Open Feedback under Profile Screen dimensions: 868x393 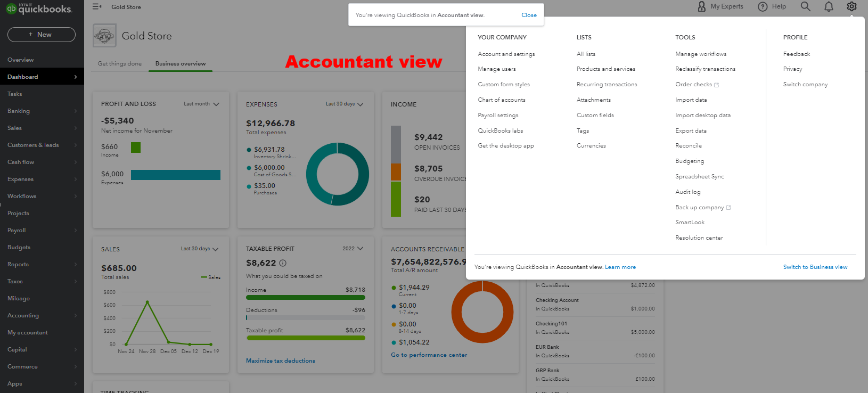[x=797, y=54]
